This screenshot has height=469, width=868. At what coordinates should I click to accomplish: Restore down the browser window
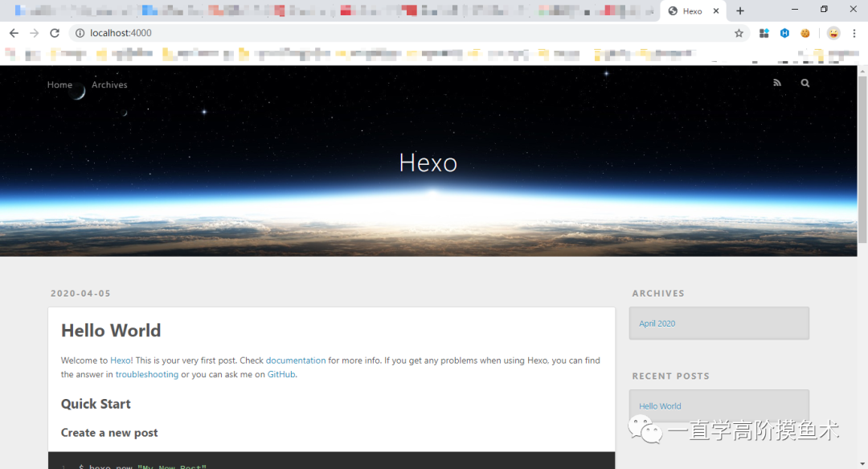[824, 10]
